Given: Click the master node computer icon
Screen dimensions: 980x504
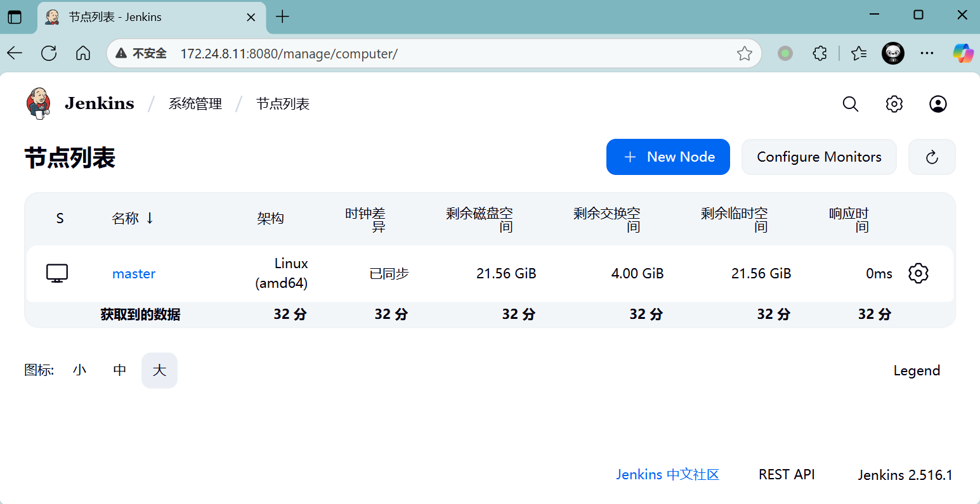Looking at the screenshot, I should [57, 273].
